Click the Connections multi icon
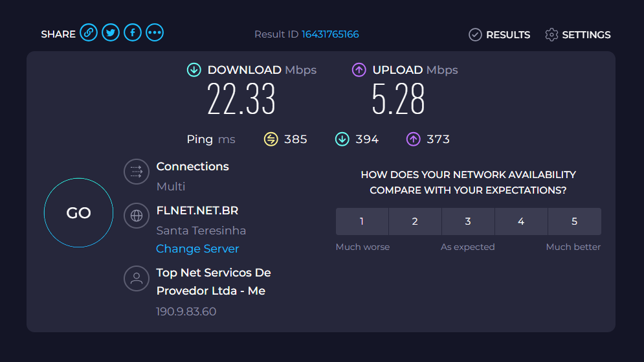644x362 pixels. (137, 172)
